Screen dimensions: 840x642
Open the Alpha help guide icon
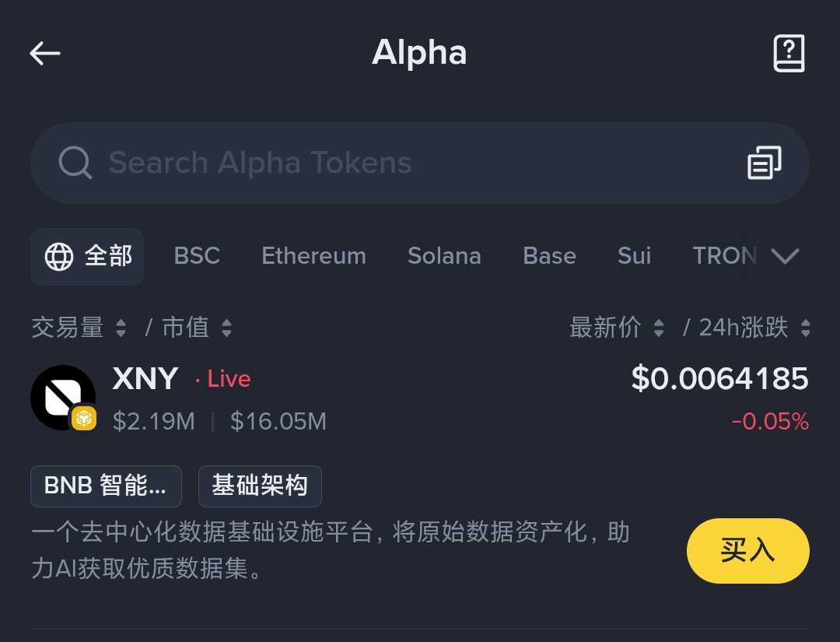pos(788,53)
